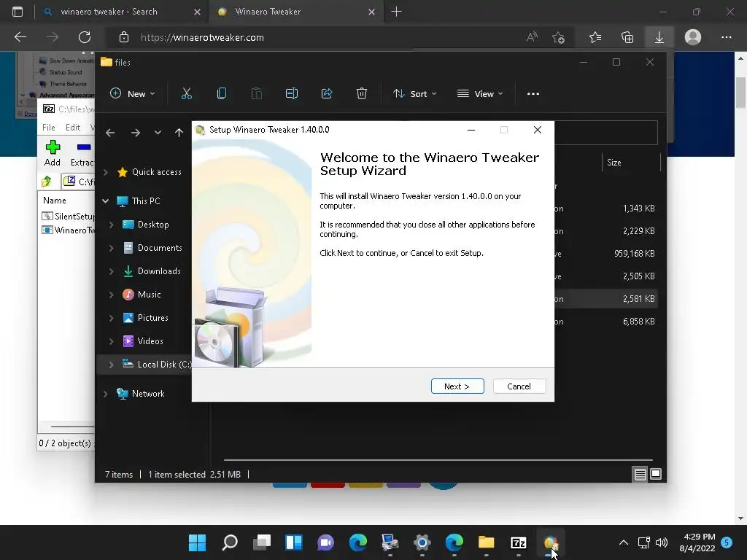Screen dimensions: 747x560
Task: Open taskbar Search icon
Action: tap(230, 542)
